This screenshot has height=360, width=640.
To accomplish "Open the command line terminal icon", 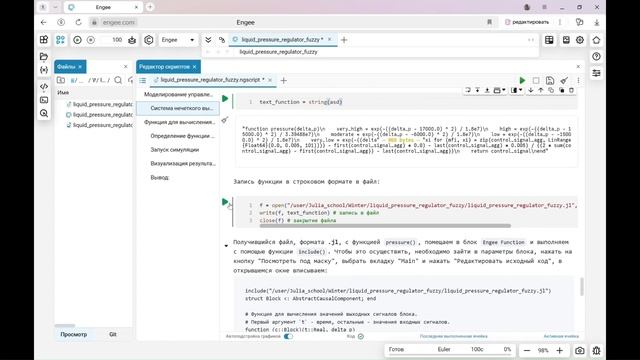I will (x=44, y=100).
